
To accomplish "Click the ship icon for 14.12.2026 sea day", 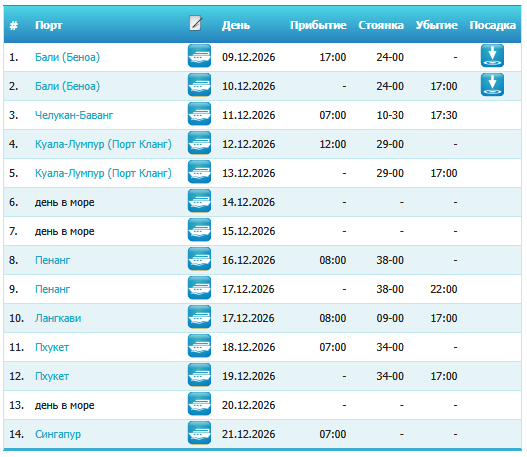I will tap(199, 201).
